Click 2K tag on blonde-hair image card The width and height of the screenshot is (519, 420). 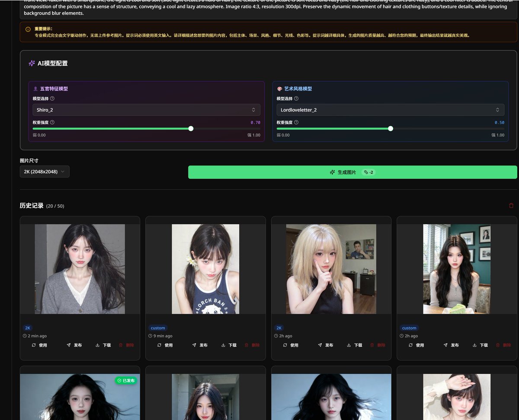[x=279, y=328]
